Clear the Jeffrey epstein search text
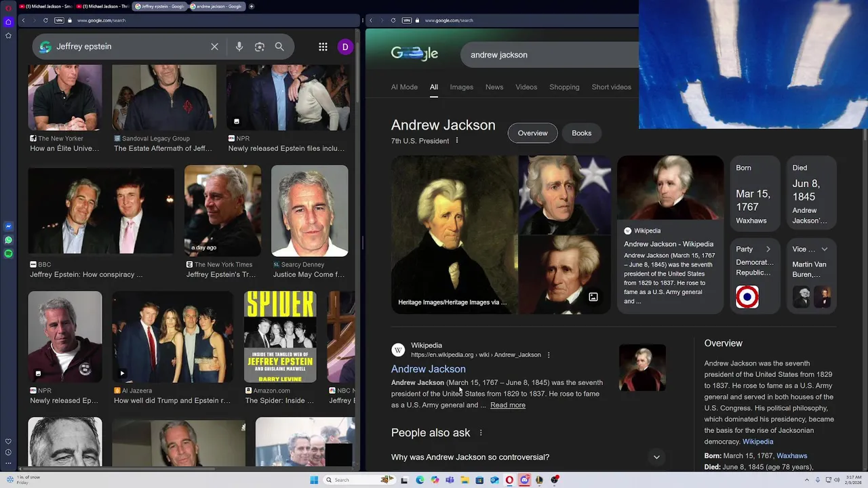 pos(214,47)
